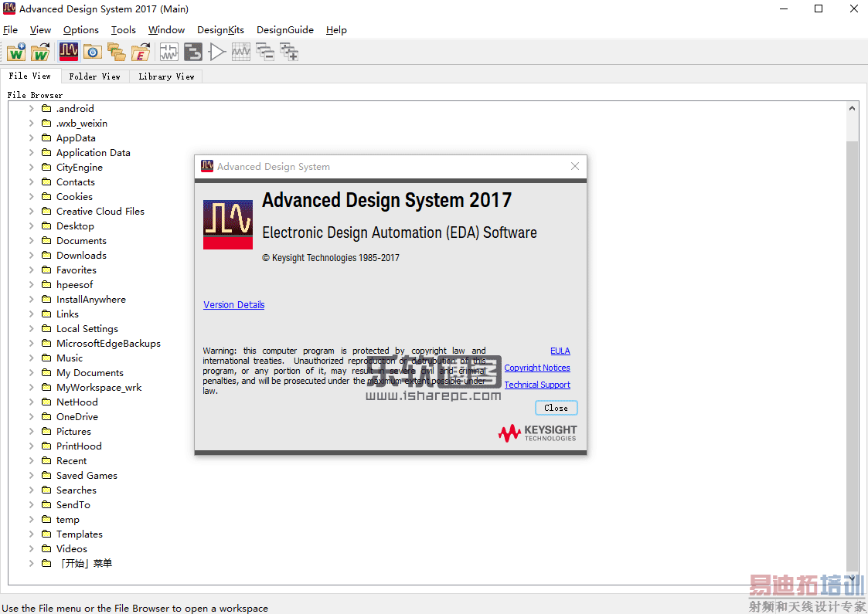Click the folder icon beside hpeesof
Viewport: 868px width, 614px height.
46,284
